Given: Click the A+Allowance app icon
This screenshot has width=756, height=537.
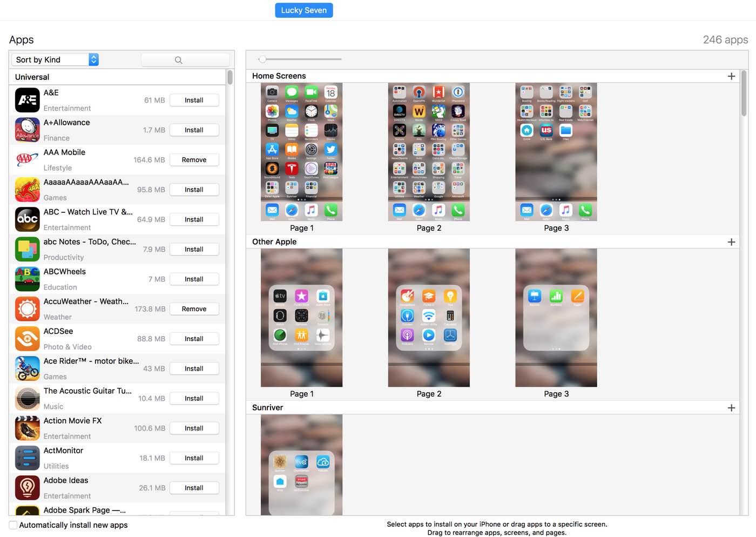Looking at the screenshot, I should tap(28, 130).
